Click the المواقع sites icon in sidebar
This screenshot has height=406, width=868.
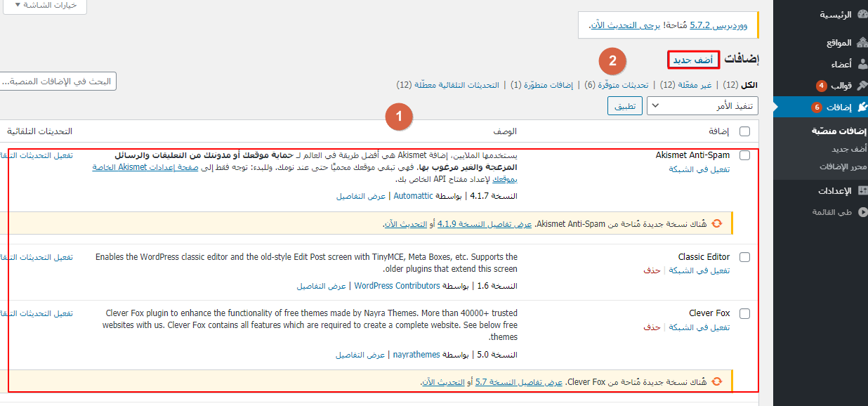(862, 42)
